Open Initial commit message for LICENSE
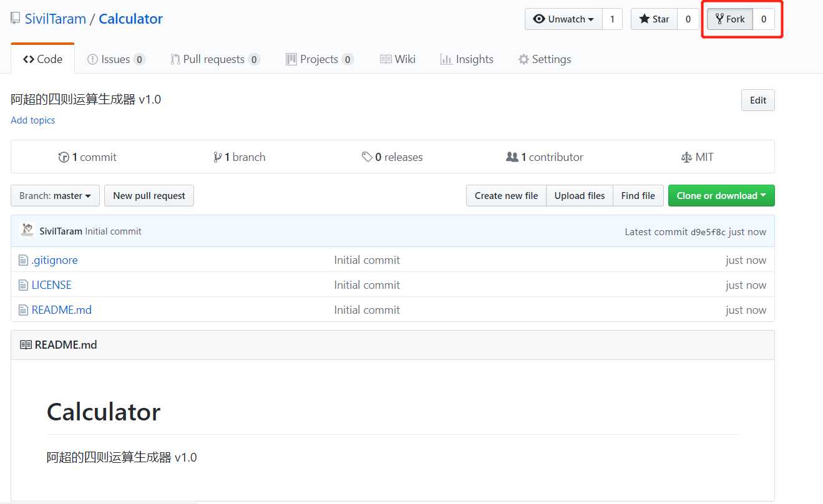Viewport: 823px width, 504px height. 367,285
